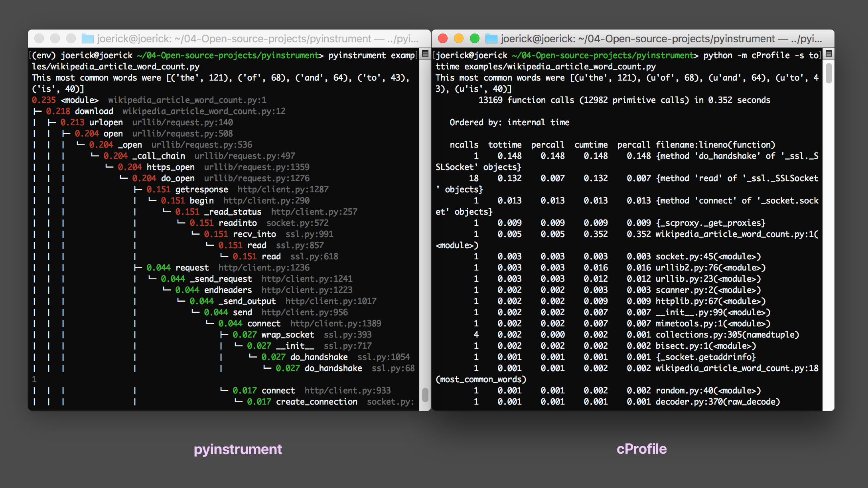Click the left terminal window title text

tap(258, 39)
